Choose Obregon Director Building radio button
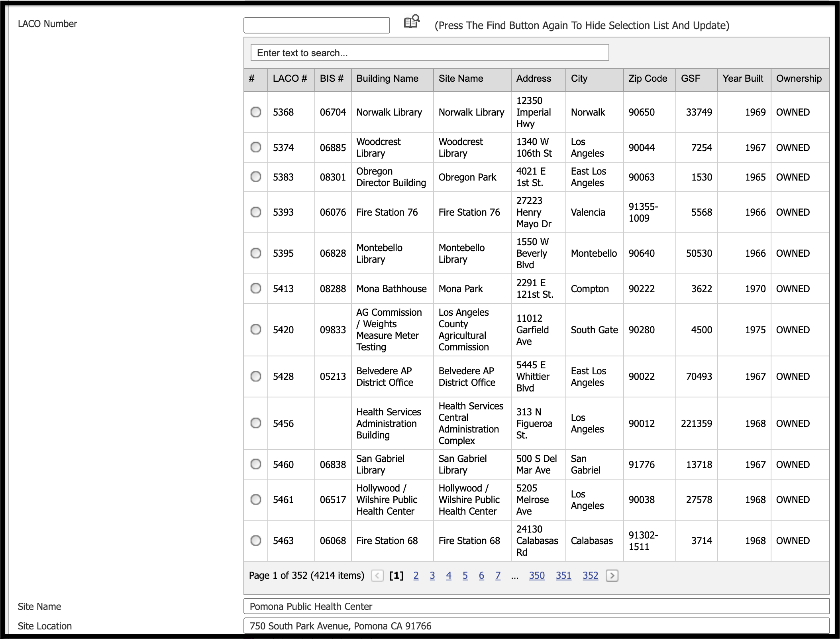The height and width of the screenshot is (639, 840). pyautogui.click(x=256, y=177)
